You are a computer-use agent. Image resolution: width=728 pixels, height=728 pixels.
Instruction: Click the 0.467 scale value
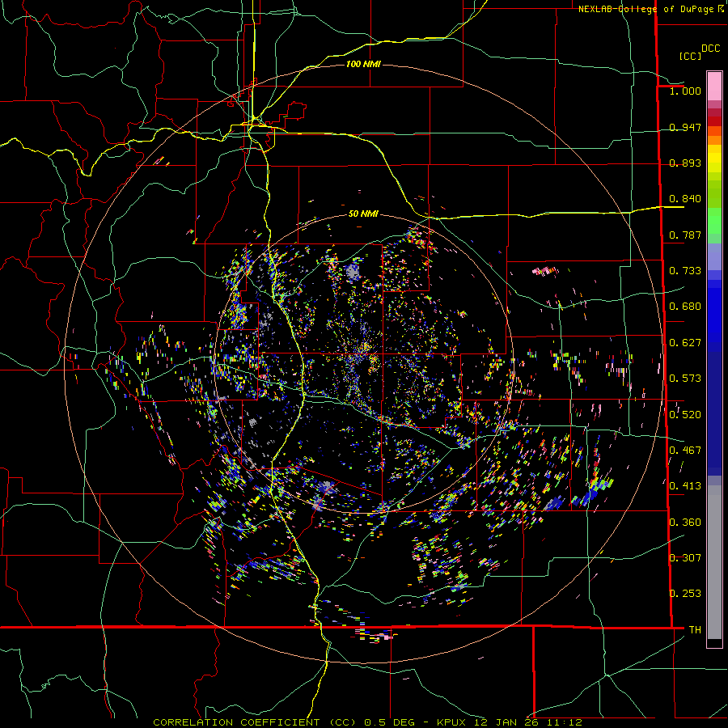tap(685, 451)
